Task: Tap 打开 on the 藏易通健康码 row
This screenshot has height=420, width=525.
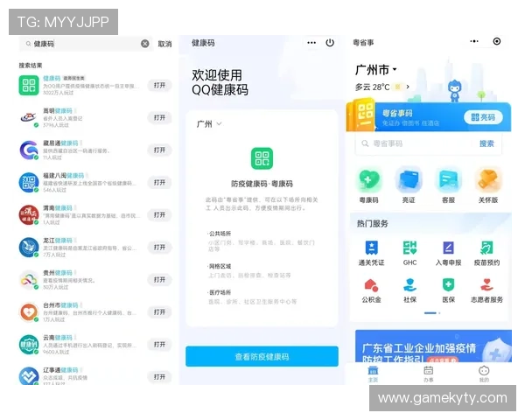Action: 159,150
